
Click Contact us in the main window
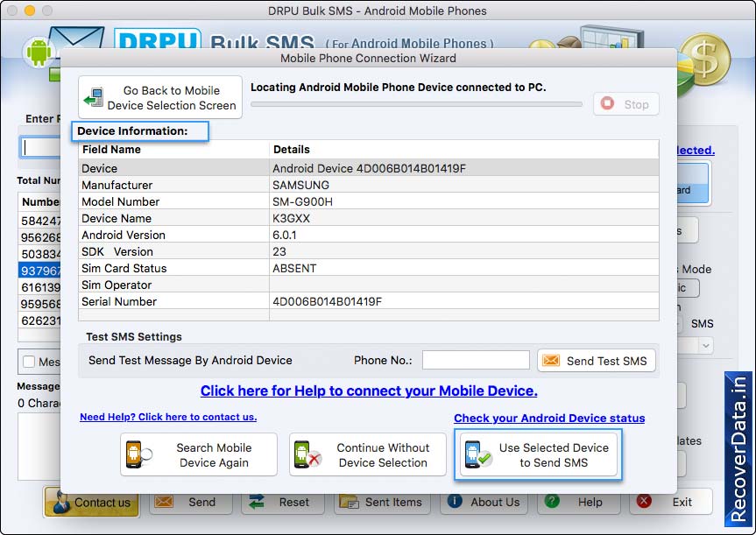pyautogui.click(x=92, y=502)
